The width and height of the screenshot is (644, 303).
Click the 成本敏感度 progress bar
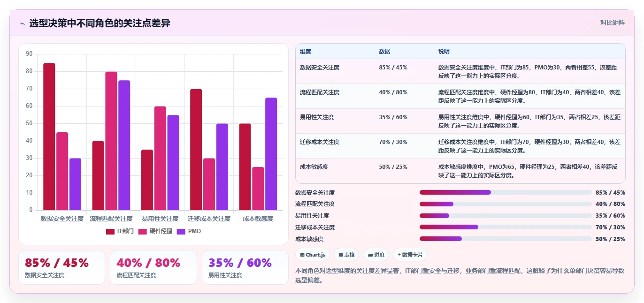point(506,239)
